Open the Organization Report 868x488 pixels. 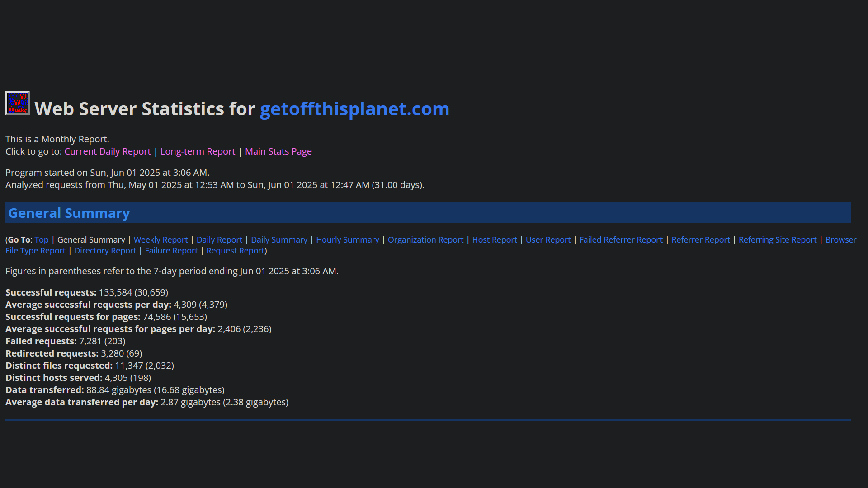coord(425,240)
